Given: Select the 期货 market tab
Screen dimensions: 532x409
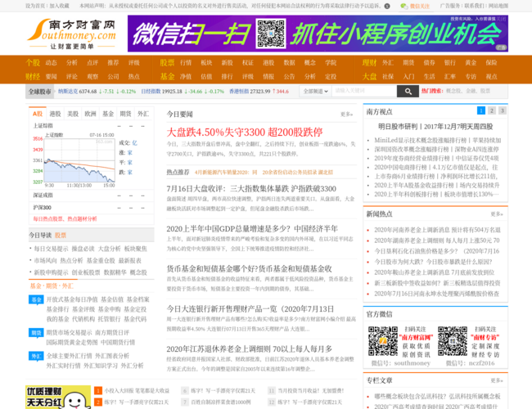Looking at the screenshot, I should [125, 114].
